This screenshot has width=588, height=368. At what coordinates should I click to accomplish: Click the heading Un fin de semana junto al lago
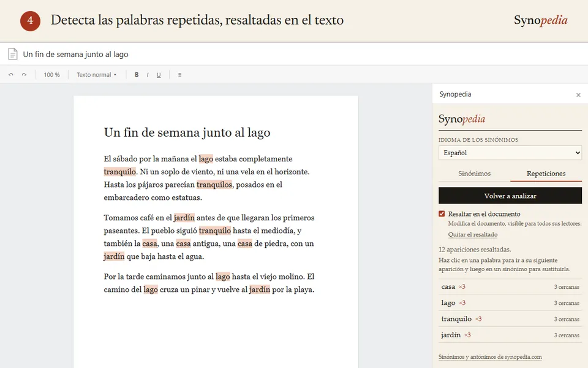point(187,132)
